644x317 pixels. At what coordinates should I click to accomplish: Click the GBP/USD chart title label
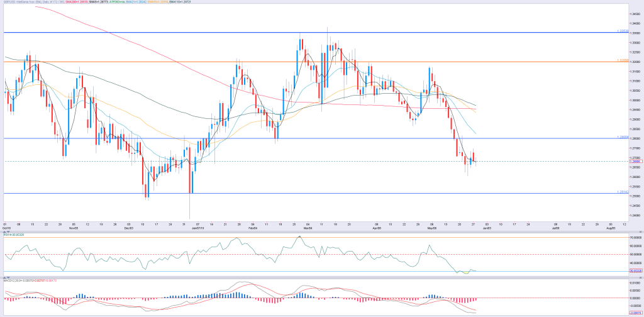[34, 2]
